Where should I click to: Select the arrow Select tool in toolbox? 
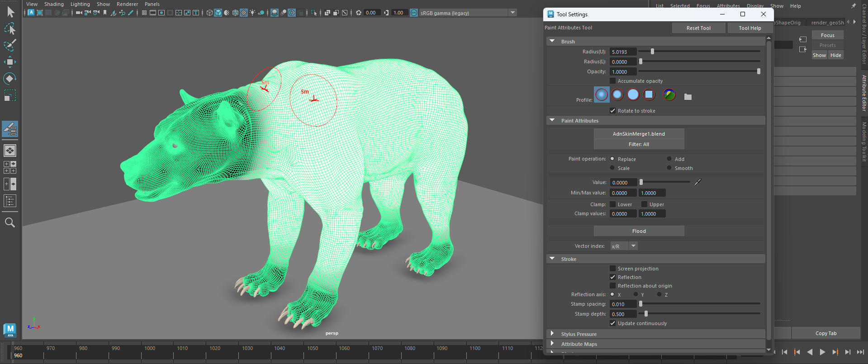[x=10, y=12]
